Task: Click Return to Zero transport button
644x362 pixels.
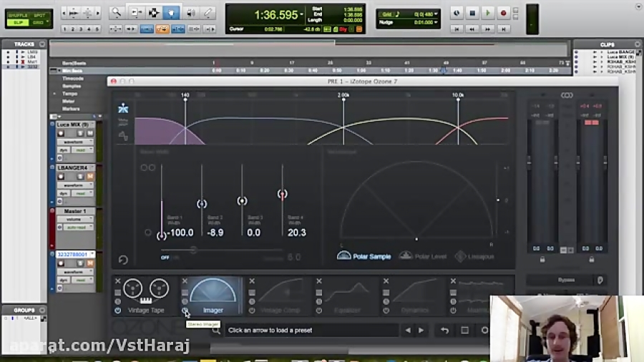Action: coord(457,29)
